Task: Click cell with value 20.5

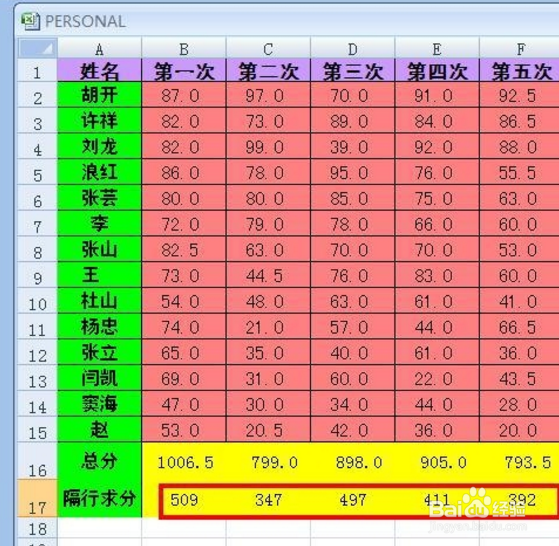Action: [x=268, y=429]
